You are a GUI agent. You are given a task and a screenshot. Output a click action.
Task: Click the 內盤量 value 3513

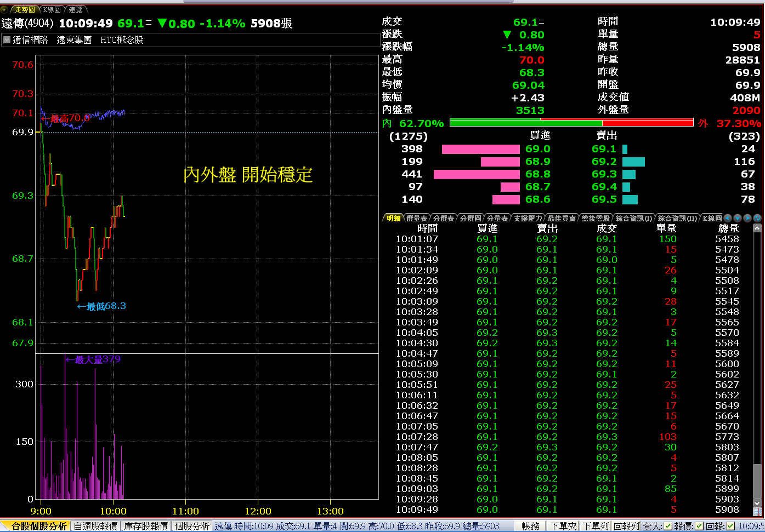(x=530, y=110)
